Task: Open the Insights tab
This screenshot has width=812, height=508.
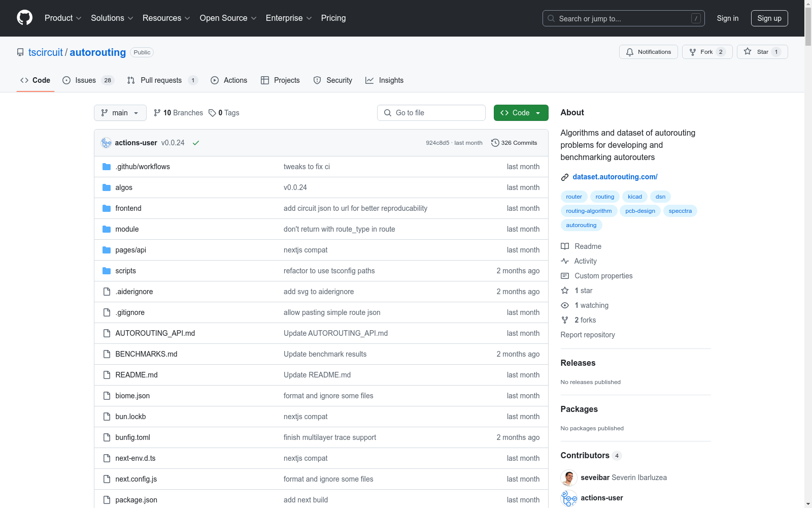Action: point(385,80)
